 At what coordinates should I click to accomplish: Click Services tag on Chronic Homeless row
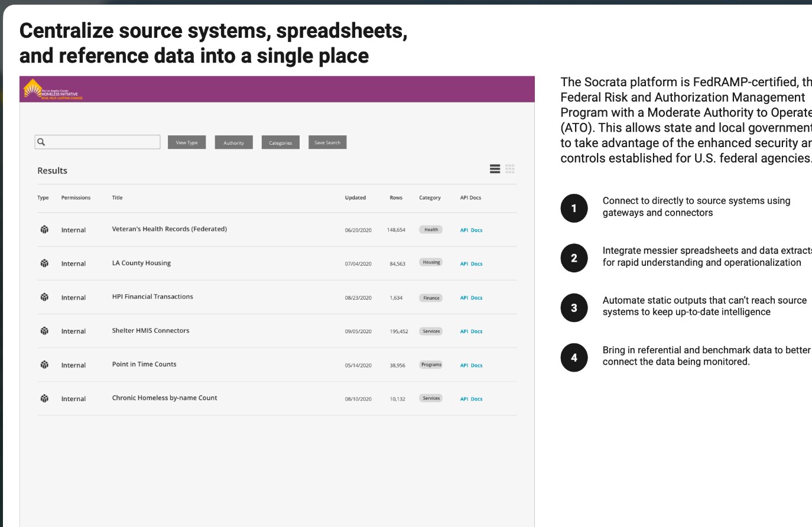[x=431, y=398]
